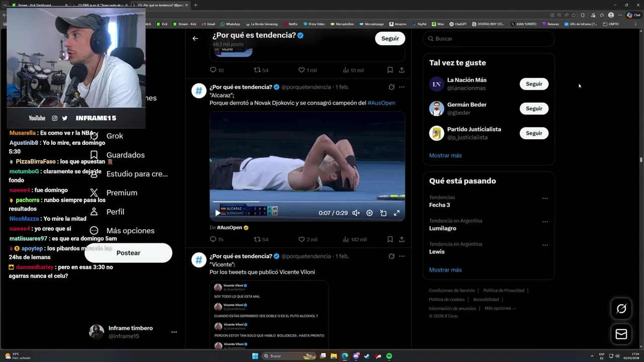Open Spotify from the taskbar
This screenshot has width=644, height=362.
pos(389,356)
